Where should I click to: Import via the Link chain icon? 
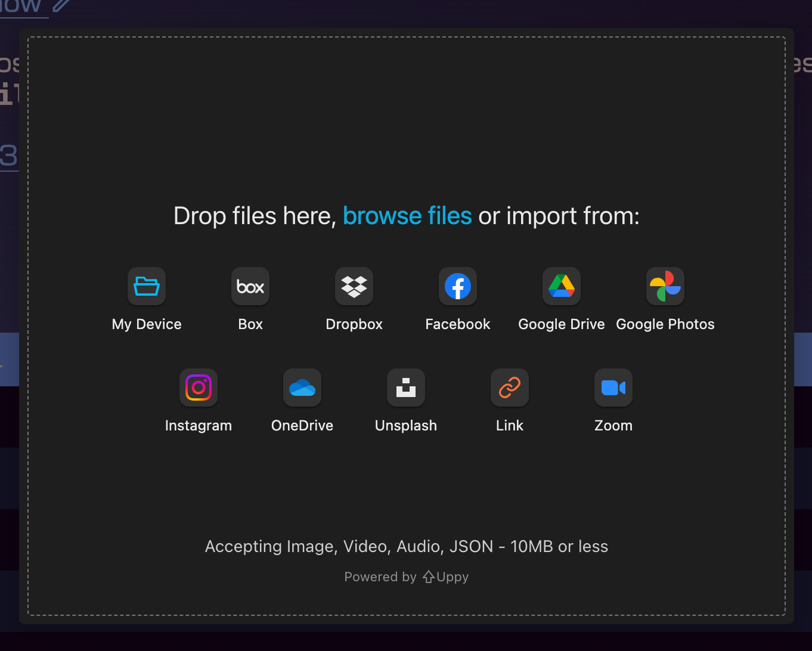(510, 387)
